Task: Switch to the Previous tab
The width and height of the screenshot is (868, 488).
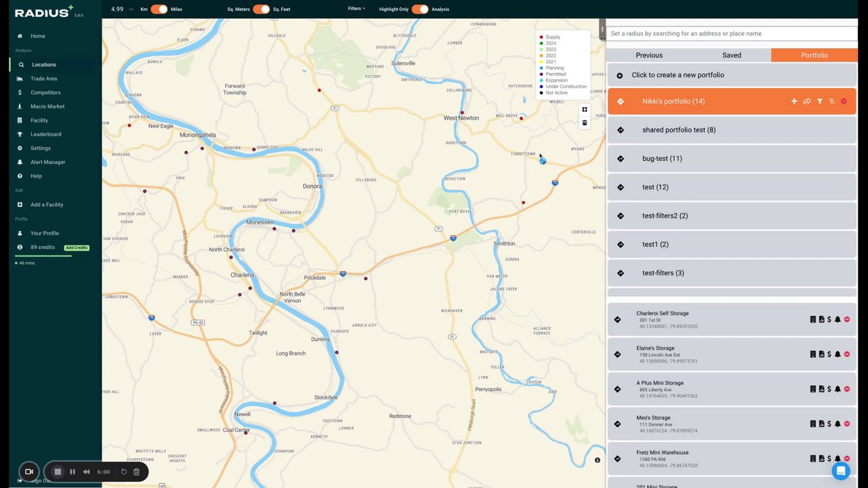Action: pyautogui.click(x=649, y=55)
